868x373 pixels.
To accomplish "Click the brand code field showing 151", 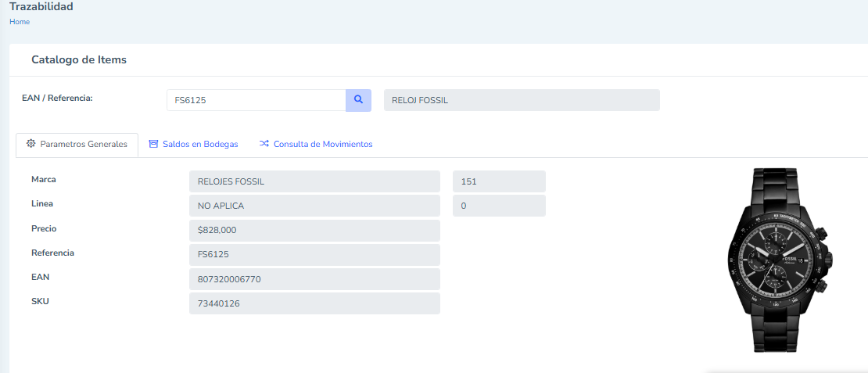I will (498, 181).
